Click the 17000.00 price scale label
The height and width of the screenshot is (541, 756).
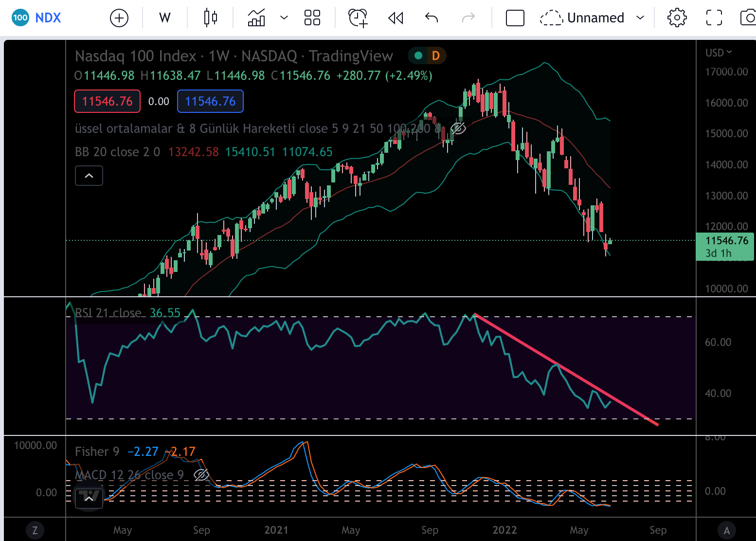click(726, 72)
